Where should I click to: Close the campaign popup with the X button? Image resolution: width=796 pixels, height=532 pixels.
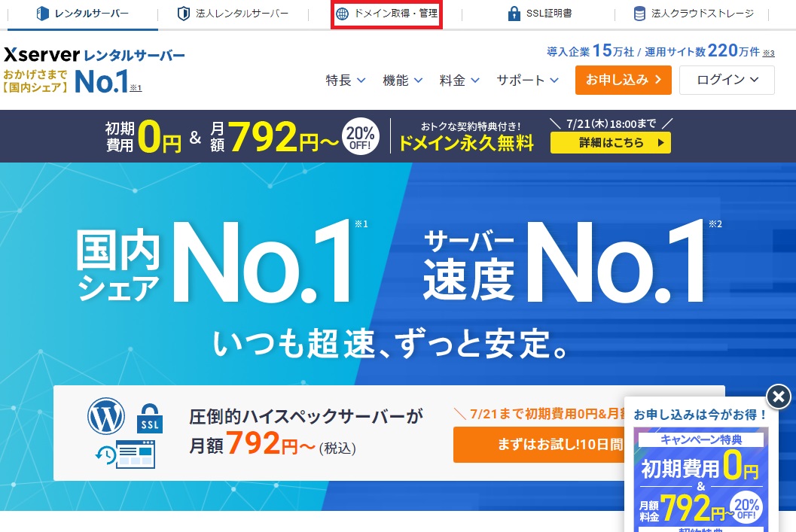point(779,397)
